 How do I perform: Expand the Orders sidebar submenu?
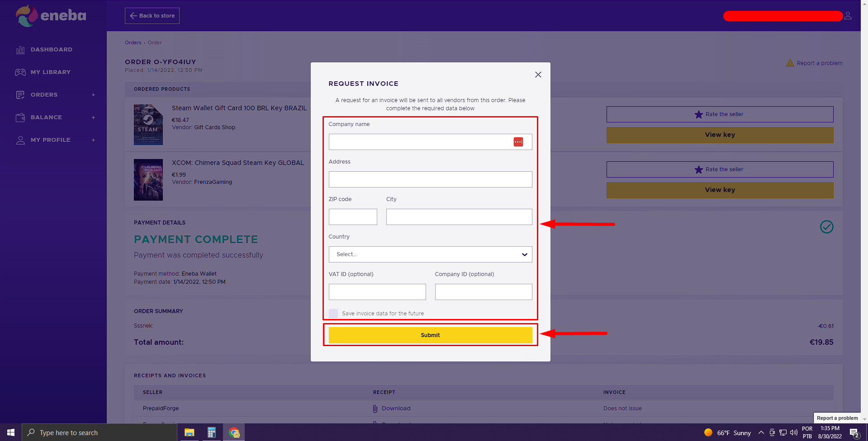[94, 95]
